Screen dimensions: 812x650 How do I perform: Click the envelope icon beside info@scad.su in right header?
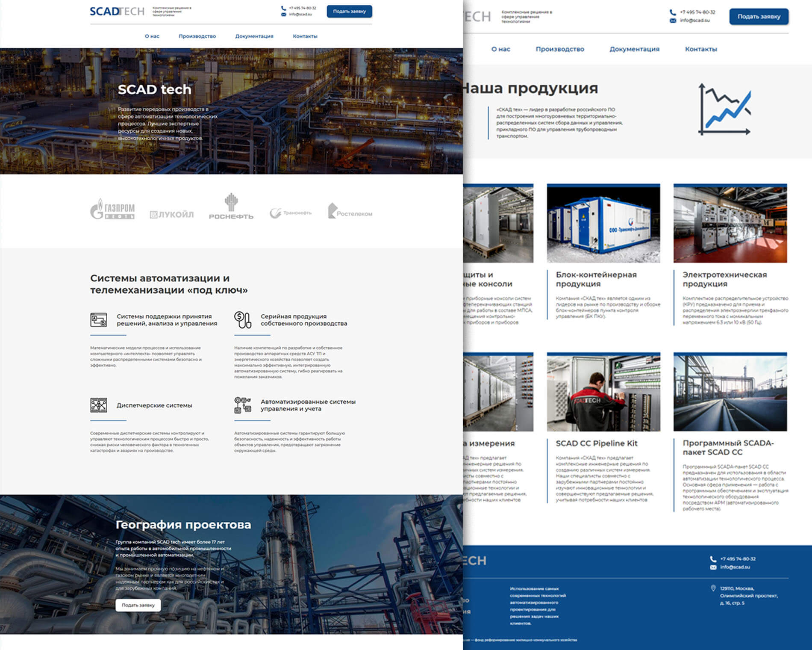pos(673,21)
